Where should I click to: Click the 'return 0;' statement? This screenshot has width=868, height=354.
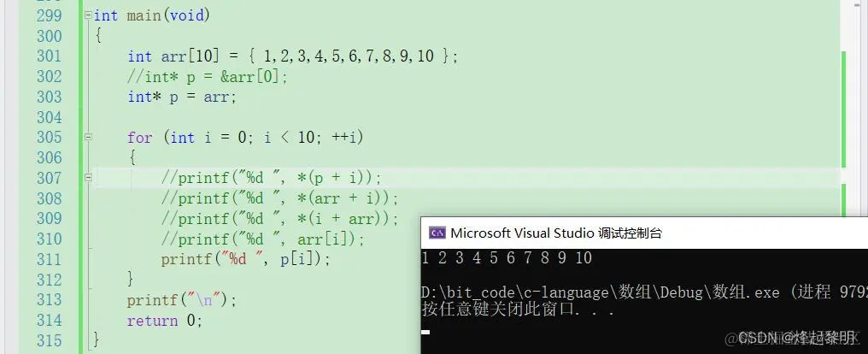(x=165, y=320)
